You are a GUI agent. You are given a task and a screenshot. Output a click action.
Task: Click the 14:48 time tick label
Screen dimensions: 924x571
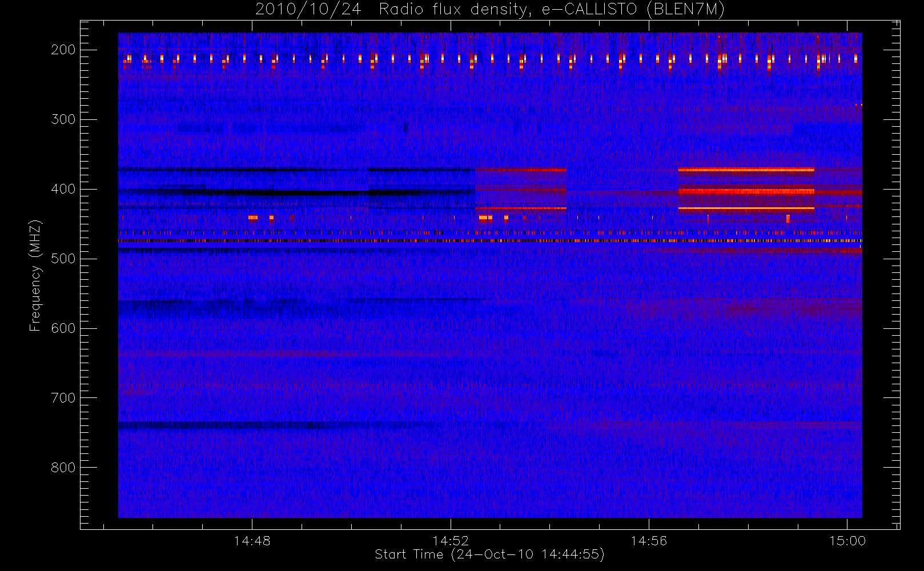tap(252, 541)
